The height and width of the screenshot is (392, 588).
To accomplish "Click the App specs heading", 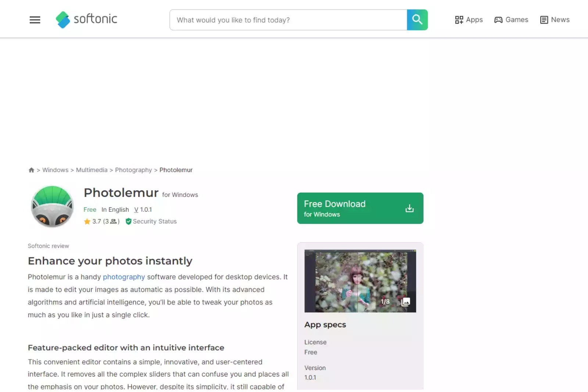I will tap(325, 325).
